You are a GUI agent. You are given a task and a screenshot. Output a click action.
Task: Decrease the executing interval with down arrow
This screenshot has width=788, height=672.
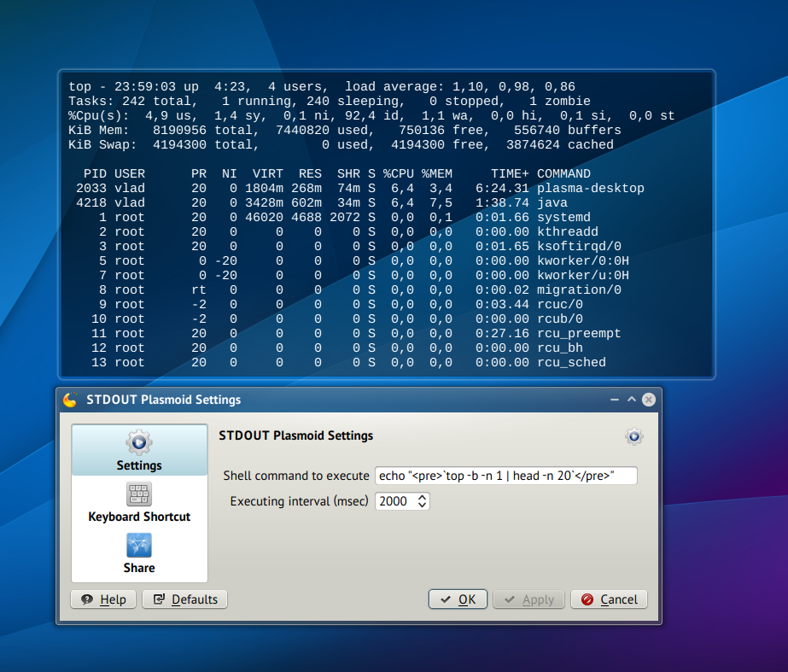tap(422, 505)
